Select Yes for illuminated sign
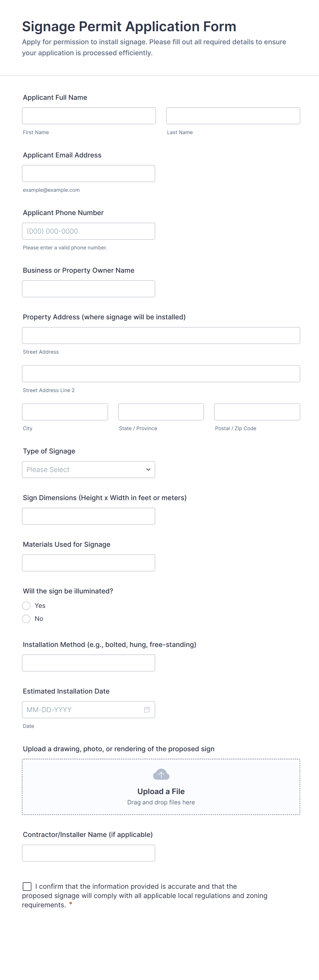The width and height of the screenshot is (319, 980). coord(26,605)
